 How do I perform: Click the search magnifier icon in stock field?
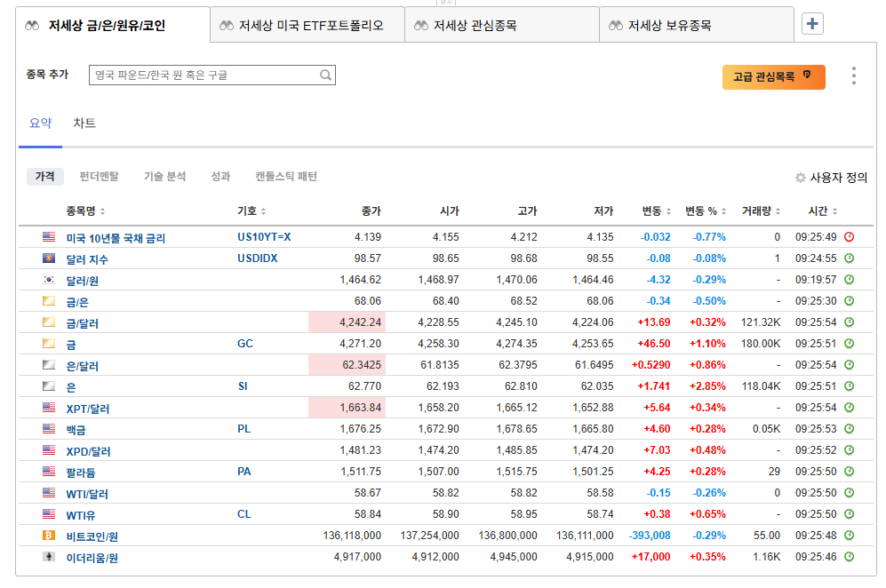[326, 75]
